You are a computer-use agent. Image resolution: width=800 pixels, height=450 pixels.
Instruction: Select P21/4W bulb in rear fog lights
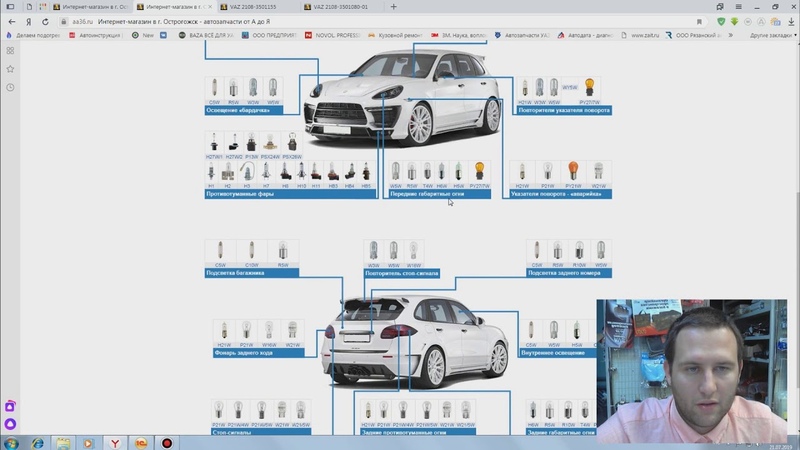[x=403, y=411]
